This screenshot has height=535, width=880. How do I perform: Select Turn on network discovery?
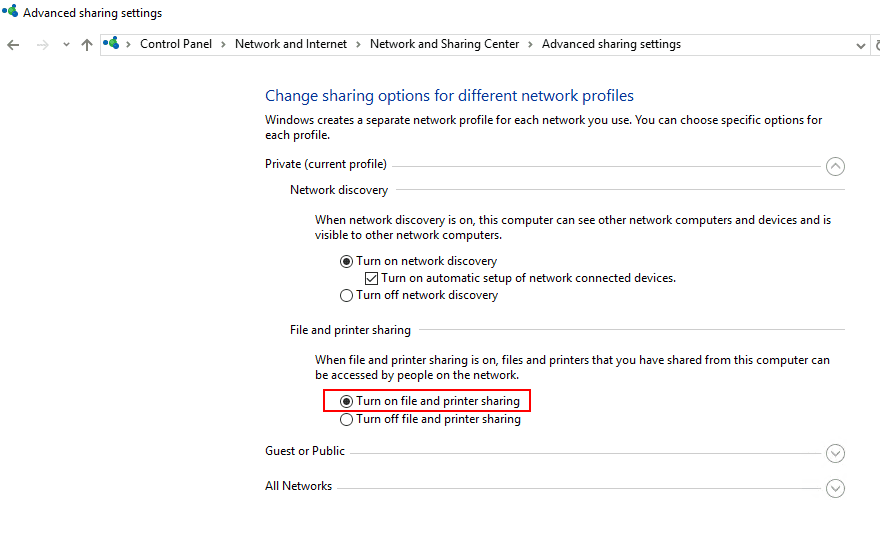pyautogui.click(x=346, y=262)
